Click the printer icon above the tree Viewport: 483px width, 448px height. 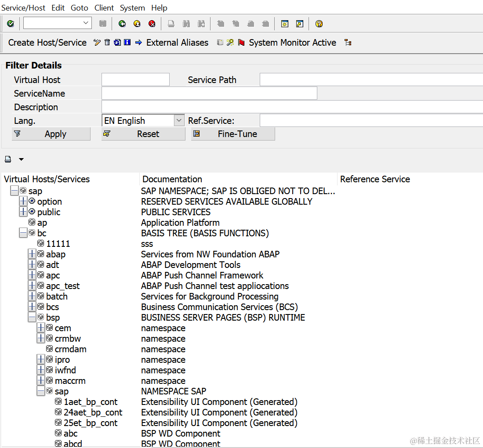(8, 159)
